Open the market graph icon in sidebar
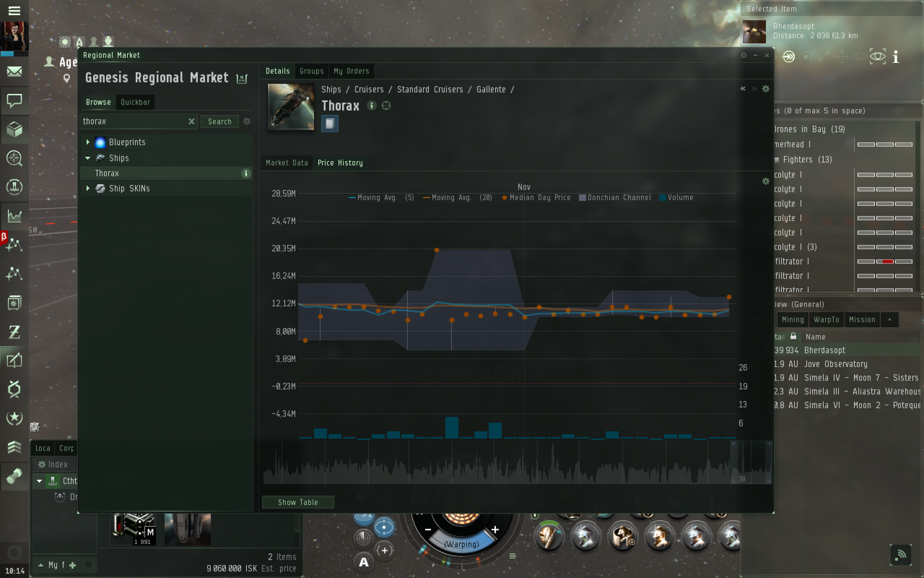The width and height of the screenshot is (924, 578). [14, 216]
